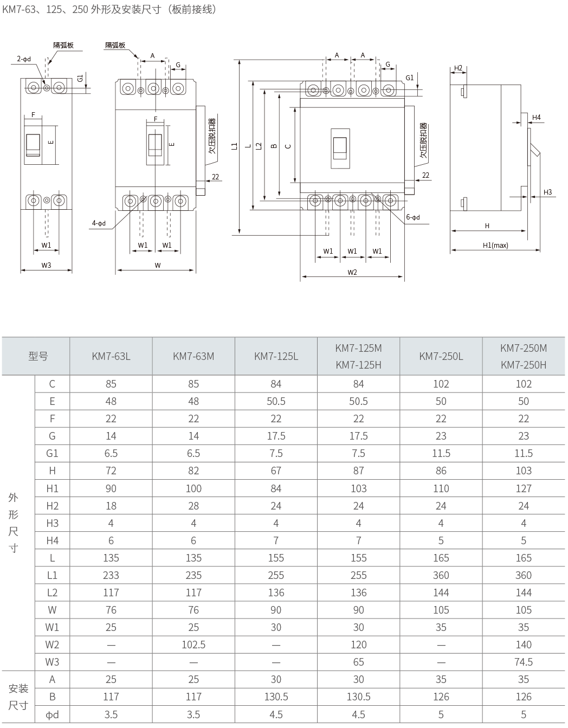Click the '外形尺寸' row group label
The image size is (568, 728).
[x=13, y=523]
